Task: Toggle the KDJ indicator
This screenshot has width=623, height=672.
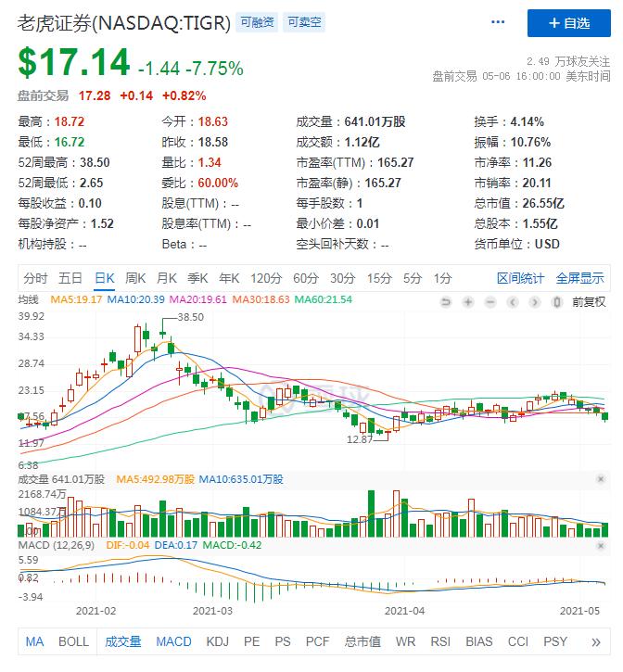Action: click(x=217, y=641)
